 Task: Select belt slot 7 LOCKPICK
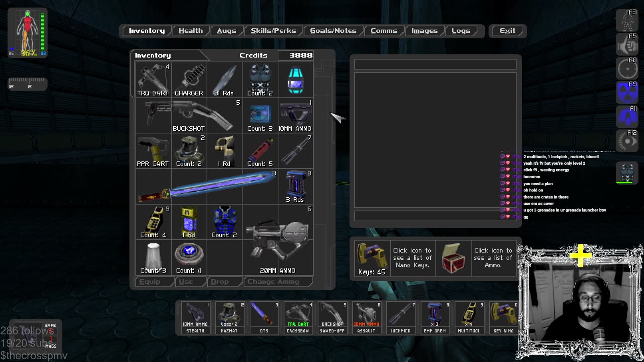click(400, 318)
